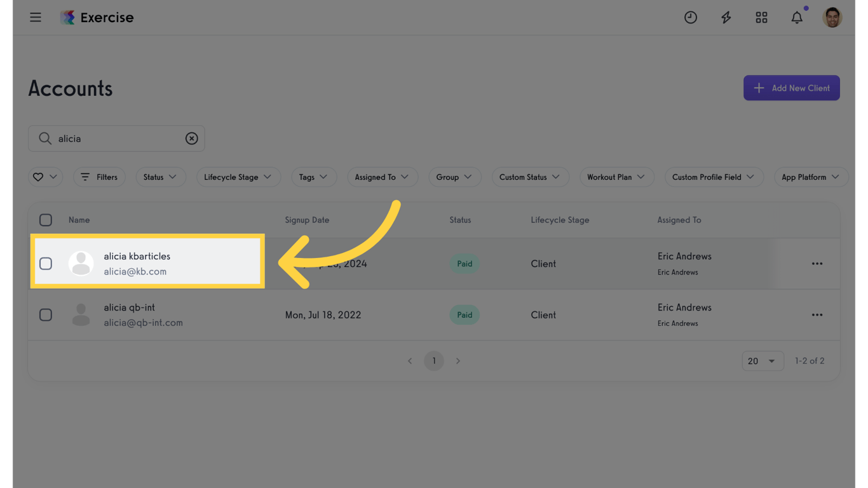Image resolution: width=868 pixels, height=488 pixels.
Task: Click Paid status of alicia qb-int
Action: pyautogui.click(x=465, y=315)
